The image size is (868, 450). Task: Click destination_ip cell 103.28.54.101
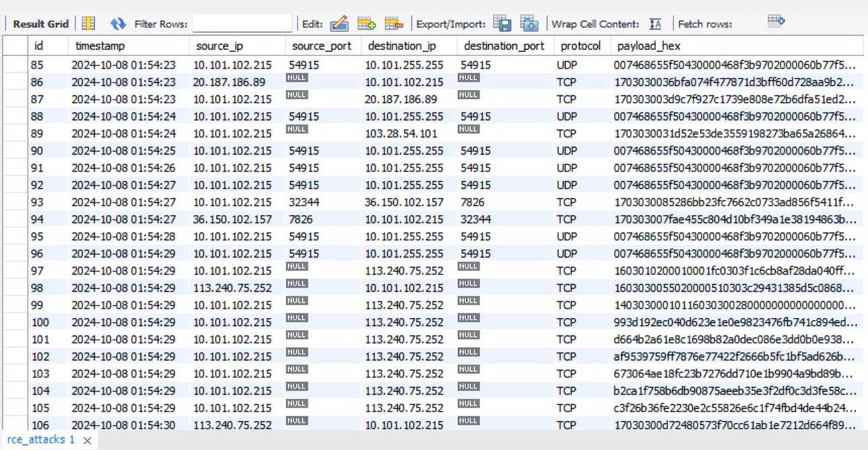401,134
